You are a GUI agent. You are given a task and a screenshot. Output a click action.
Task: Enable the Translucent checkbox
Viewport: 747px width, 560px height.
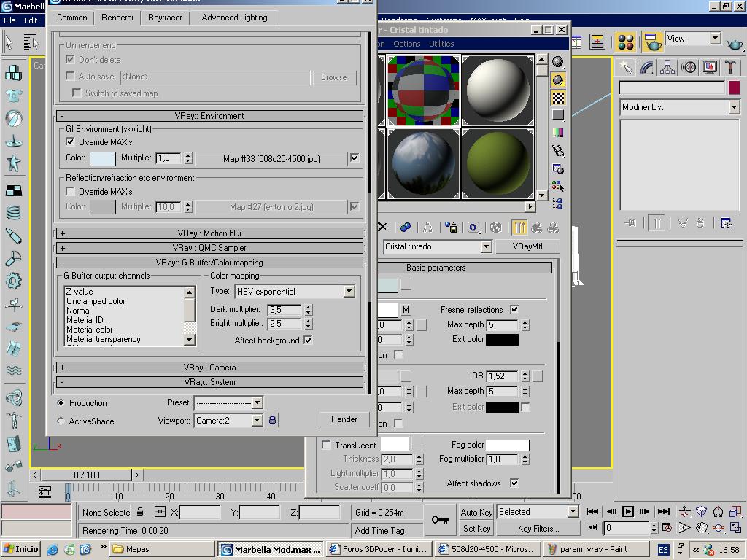pos(326,445)
